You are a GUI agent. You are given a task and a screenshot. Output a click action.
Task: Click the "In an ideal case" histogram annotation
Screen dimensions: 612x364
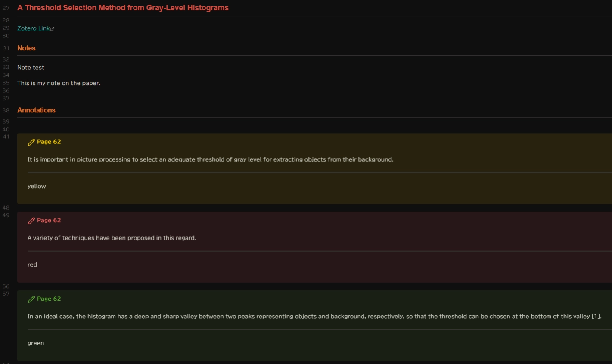pos(314,316)
